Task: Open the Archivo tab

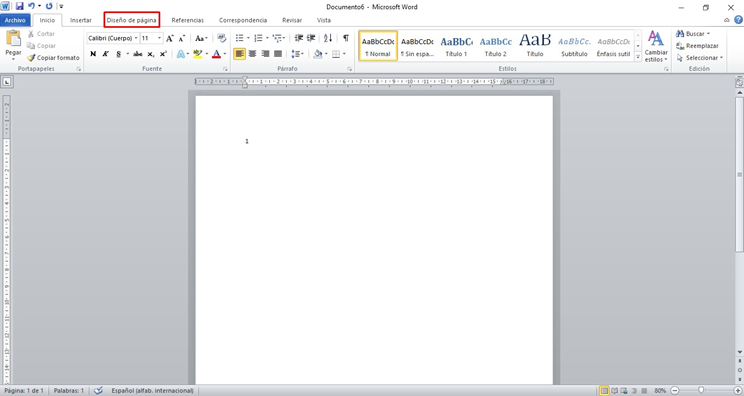Action: [15, 20]
